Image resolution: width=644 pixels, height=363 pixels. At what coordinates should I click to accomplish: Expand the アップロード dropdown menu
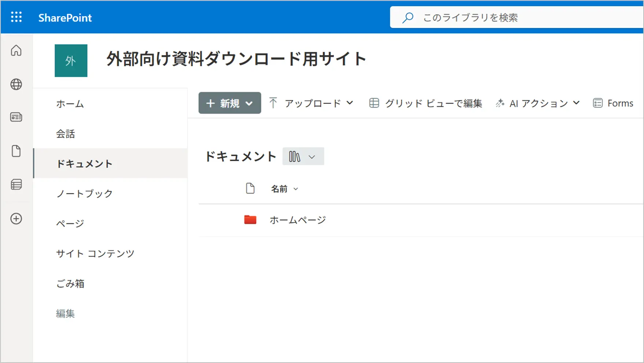(311, 103)
